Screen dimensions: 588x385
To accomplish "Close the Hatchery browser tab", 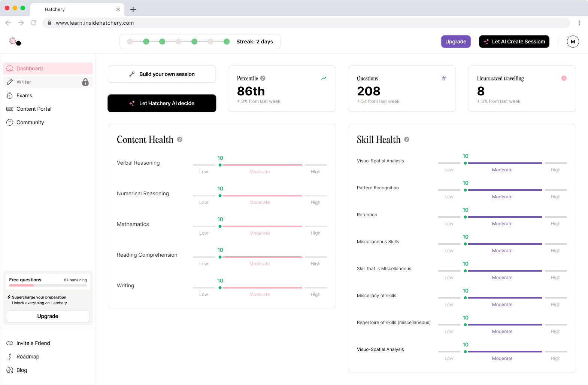I will (x=118, y=9).
